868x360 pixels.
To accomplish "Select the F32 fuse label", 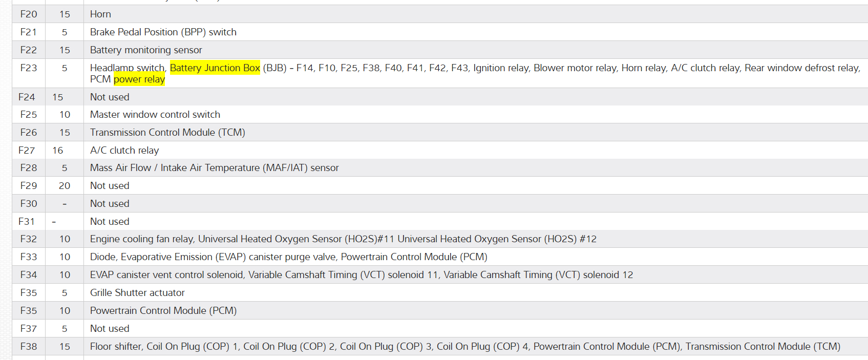I will (29, 239).
